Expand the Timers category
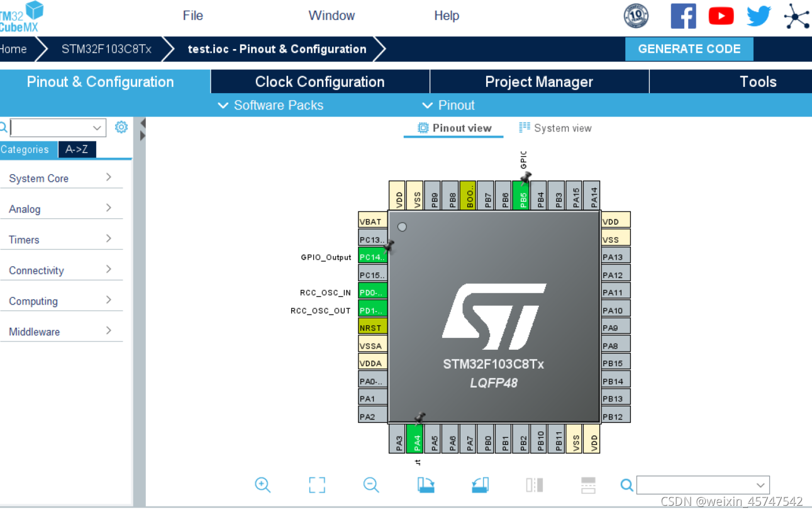The image size is (812, 514). tap(61, 240)
